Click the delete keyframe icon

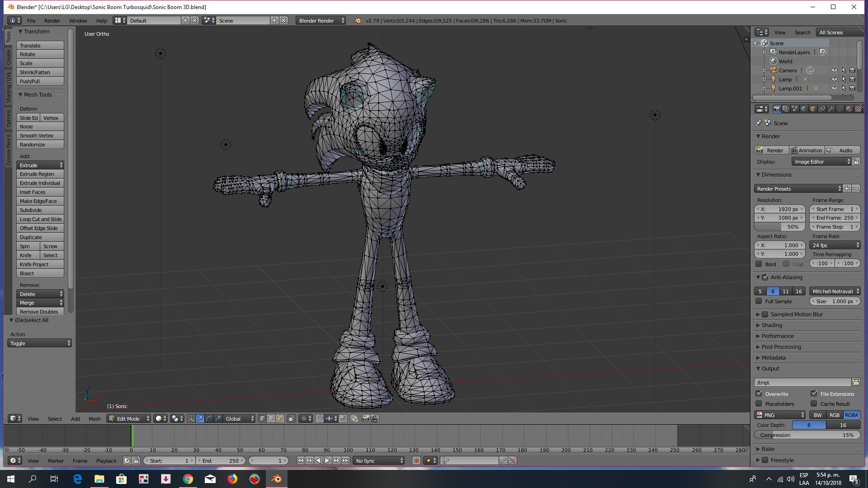[512, 460]
